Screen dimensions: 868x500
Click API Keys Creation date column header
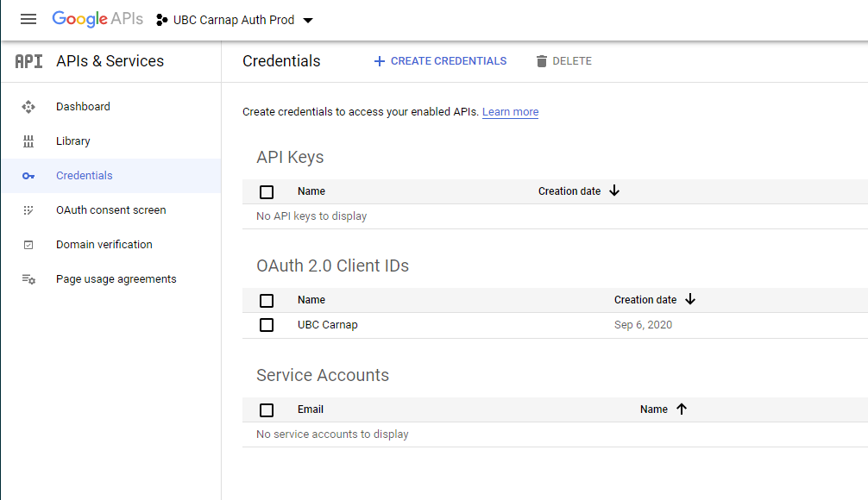(569, 191)
